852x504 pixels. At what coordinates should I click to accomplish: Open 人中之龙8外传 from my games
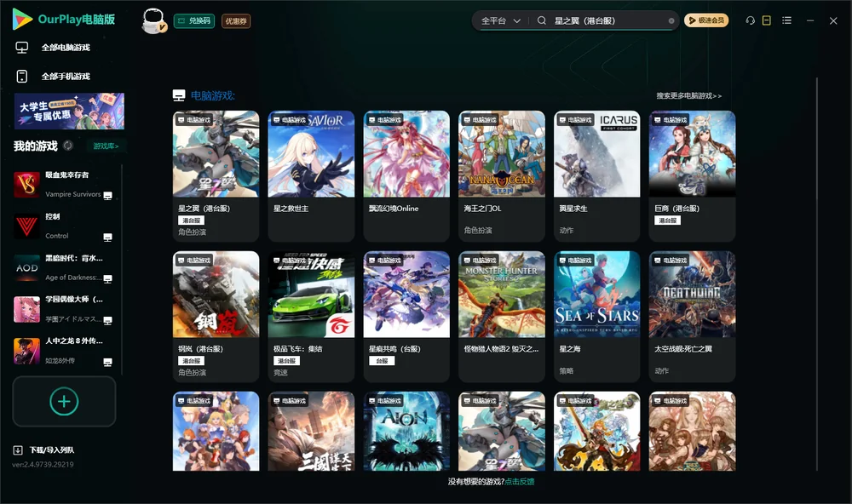click(64, 351)
